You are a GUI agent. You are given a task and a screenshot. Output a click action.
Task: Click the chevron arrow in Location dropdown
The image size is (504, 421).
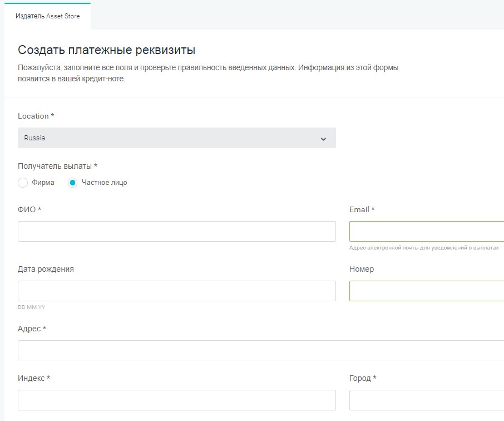point(323,139)
